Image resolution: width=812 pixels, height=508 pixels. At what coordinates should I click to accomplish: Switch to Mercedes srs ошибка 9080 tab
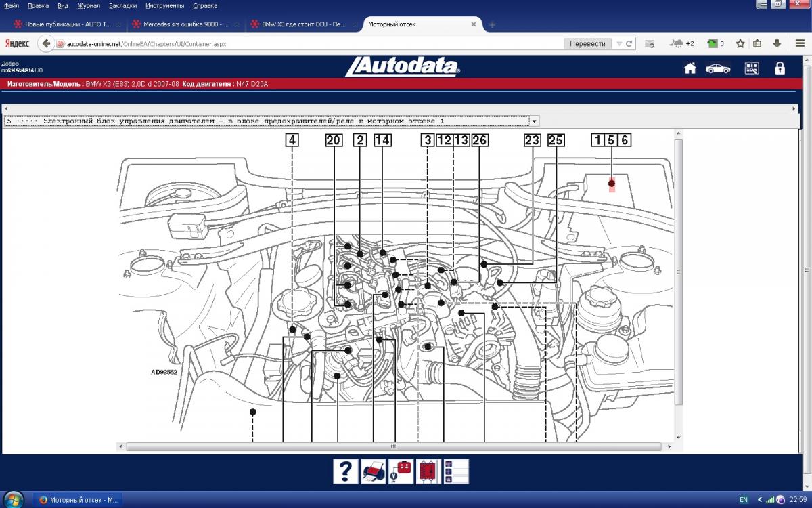(x=185, y=24)
